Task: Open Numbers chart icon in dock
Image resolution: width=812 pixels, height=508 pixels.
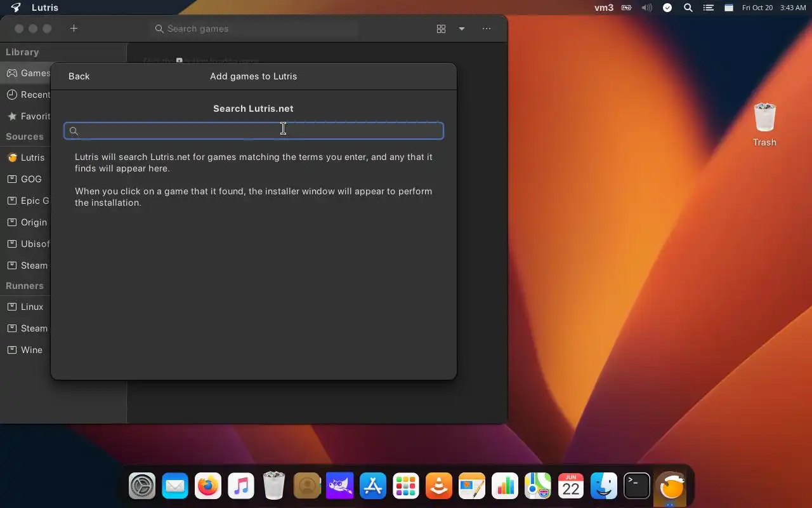Action: click(505, 487)
